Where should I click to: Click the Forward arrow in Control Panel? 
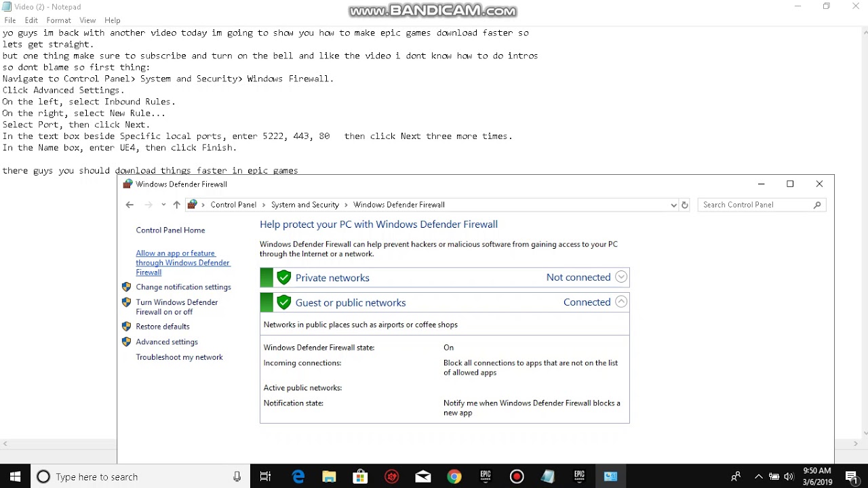pos(149,205)
